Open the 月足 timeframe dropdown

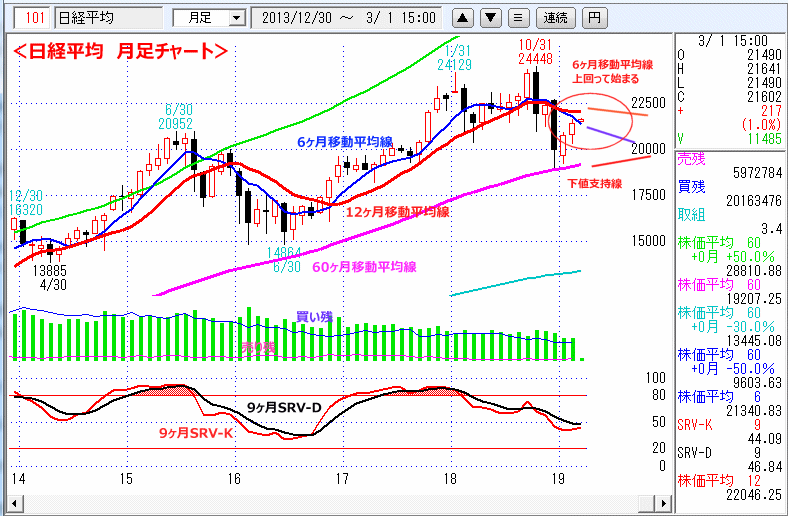click(x=208, y=18)
